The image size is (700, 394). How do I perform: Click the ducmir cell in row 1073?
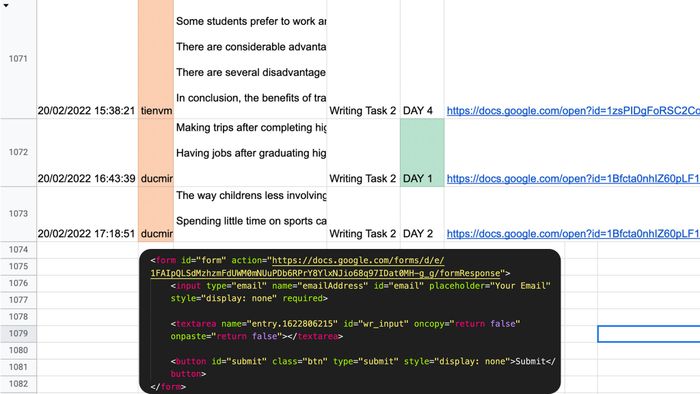[156, 214]
